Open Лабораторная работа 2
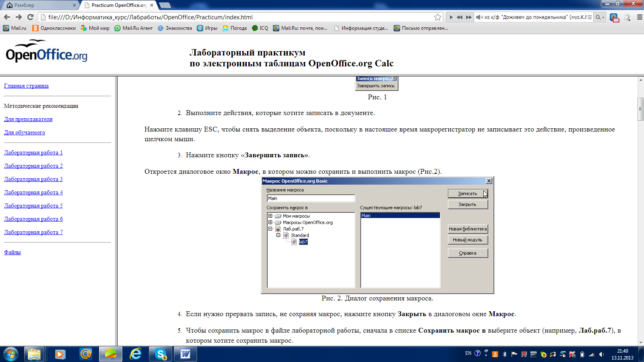The height and width of the screenshot is (362, 644). click(x=33, y=166)
